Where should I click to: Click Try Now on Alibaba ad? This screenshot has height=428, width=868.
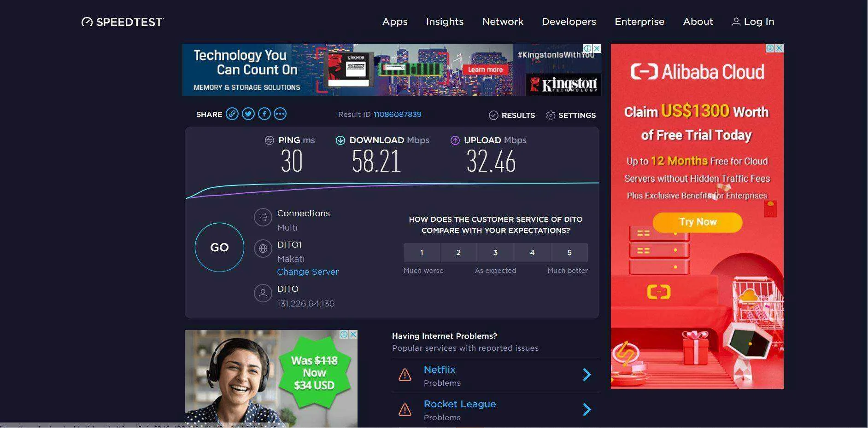pos(698,222)
